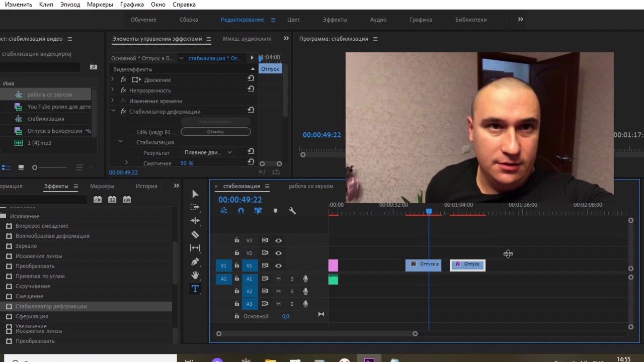
Task: Switch to the Pen tool
Action: (x=195, y=261)
